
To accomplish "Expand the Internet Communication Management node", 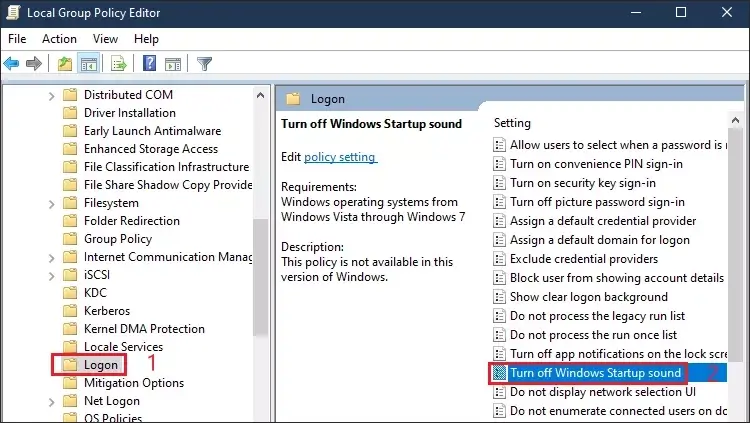I will (x=51, y=258).
